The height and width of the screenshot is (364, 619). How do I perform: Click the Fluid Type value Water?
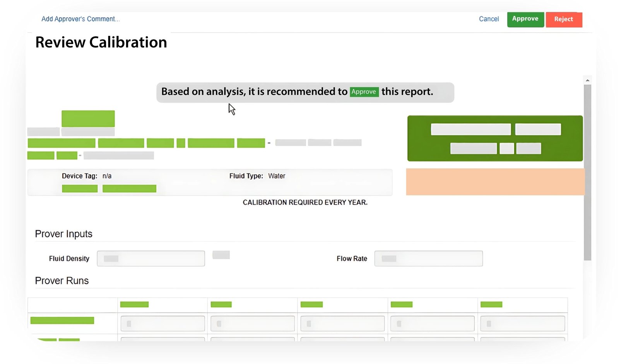[x=277, y=176]
